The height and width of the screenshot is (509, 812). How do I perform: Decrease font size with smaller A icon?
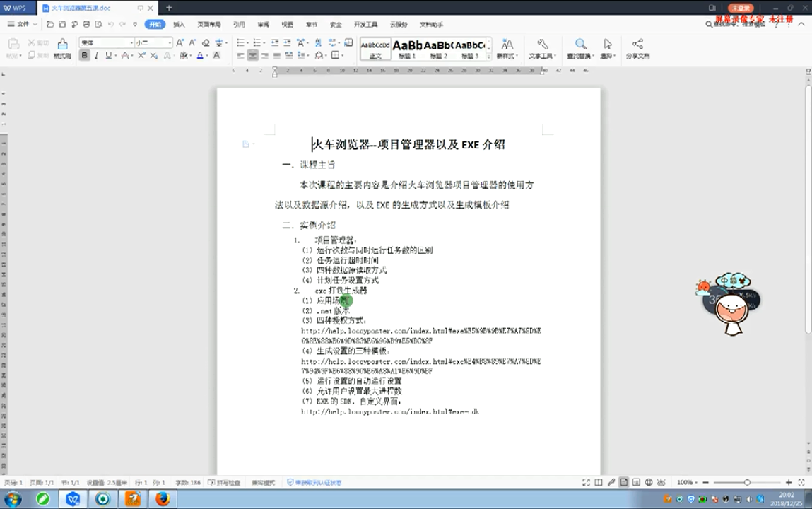click(x=193, y=42)
